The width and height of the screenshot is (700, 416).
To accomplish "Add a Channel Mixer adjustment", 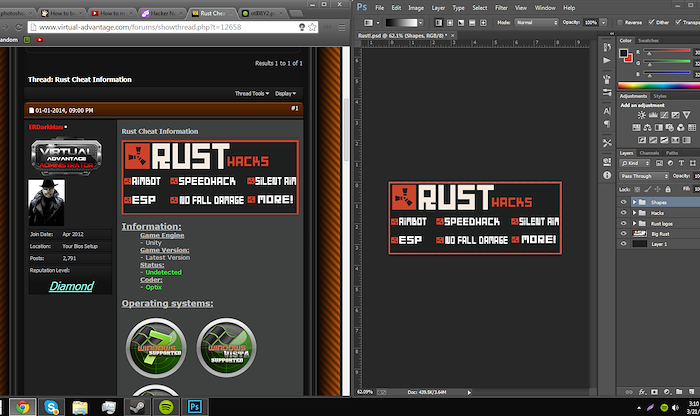I will [x=680, y=128].
